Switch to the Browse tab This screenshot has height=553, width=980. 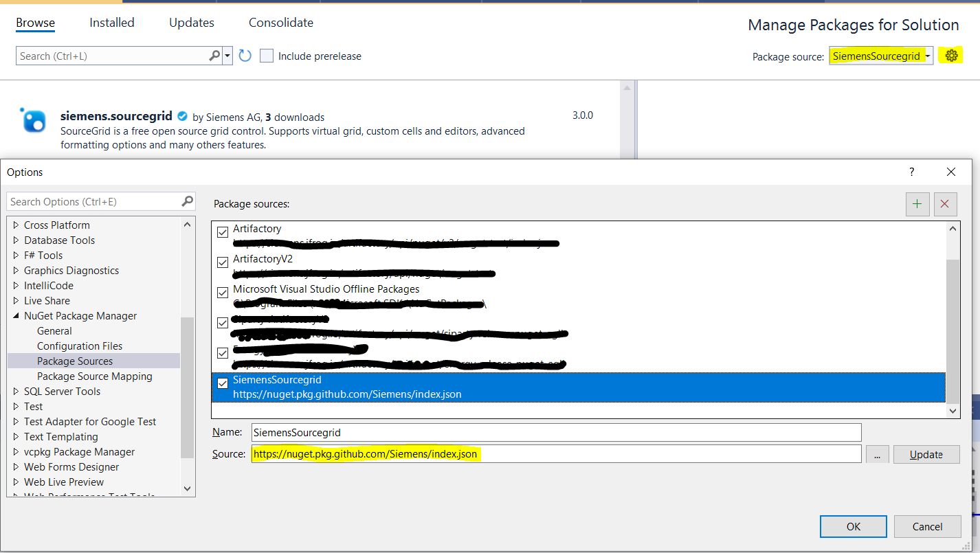[35, 23]
